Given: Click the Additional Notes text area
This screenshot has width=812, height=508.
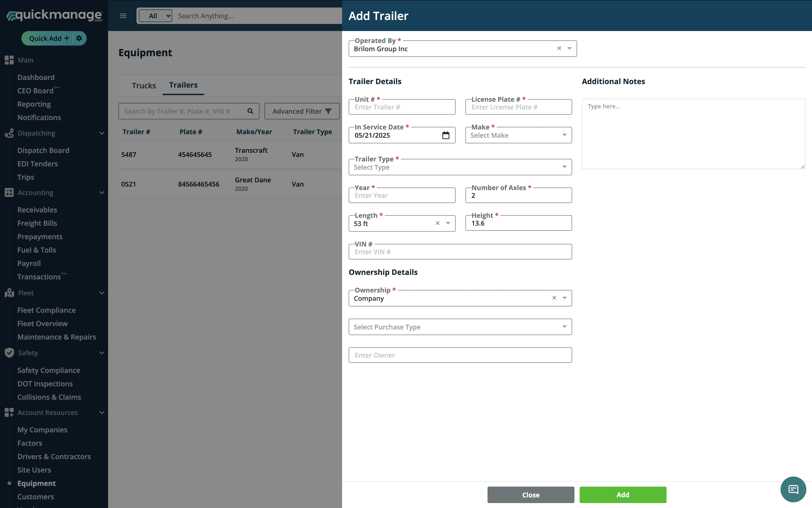Looking at the screenshot, I should coord(693,134).
